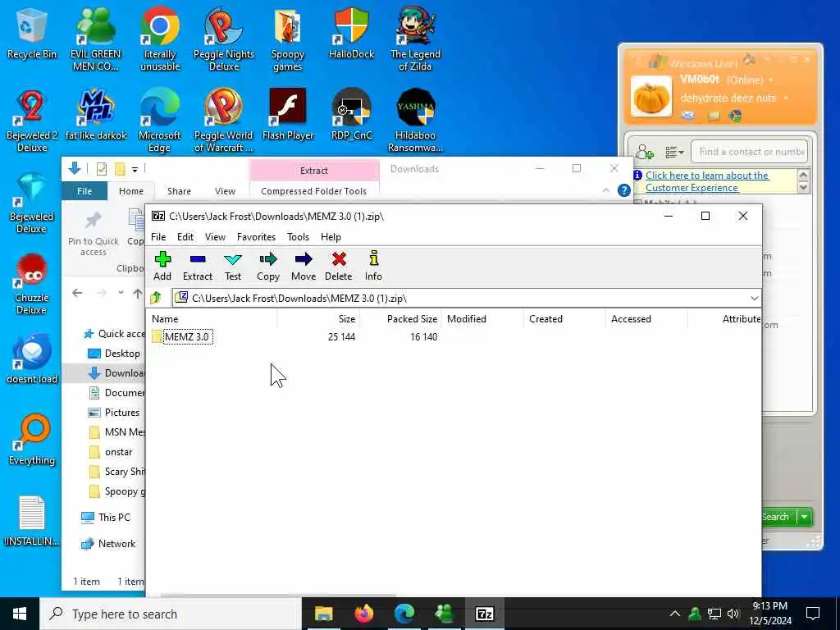
Task: Sort by Created column header
Action: (x=564, y=319)
